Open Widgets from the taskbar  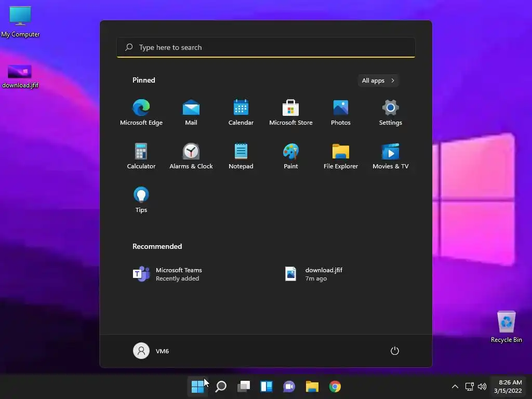[267, 387]
